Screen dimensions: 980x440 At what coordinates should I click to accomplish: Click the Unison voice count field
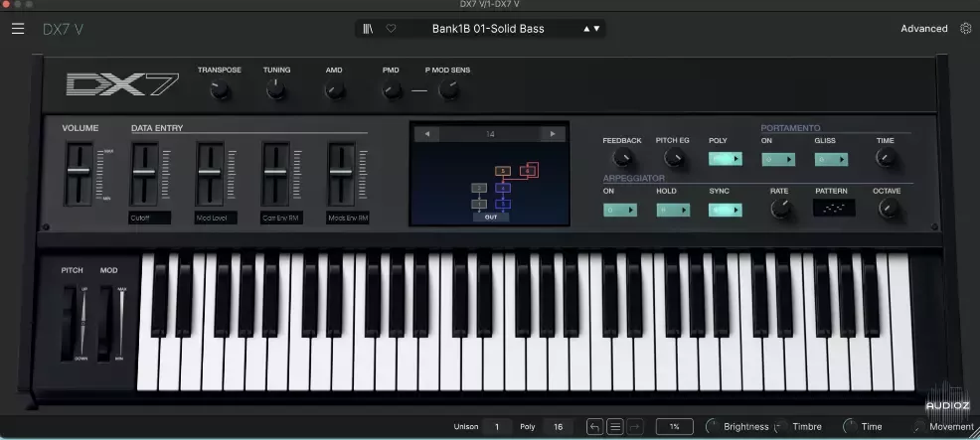tap(497, 427)
